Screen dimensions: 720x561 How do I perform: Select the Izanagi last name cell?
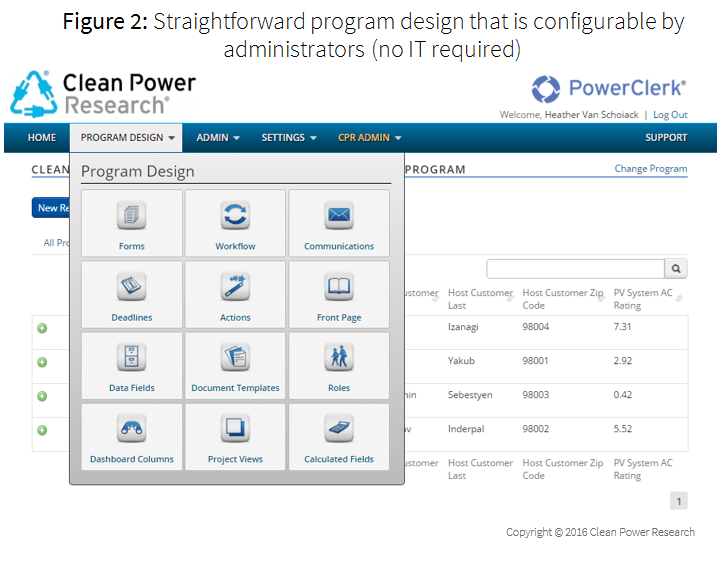(x=463, y=327)
